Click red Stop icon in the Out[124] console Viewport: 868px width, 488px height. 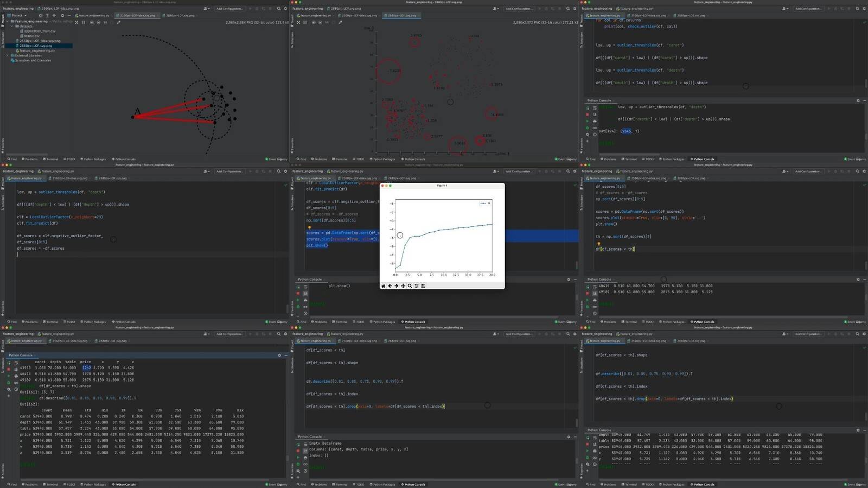(x=588, y=115)
